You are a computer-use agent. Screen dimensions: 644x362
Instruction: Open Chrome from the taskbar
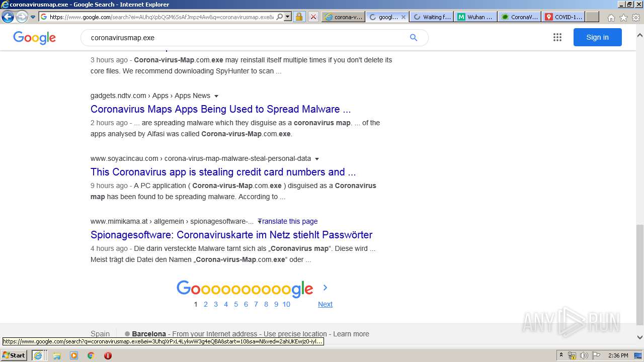(x=91, y=355)
